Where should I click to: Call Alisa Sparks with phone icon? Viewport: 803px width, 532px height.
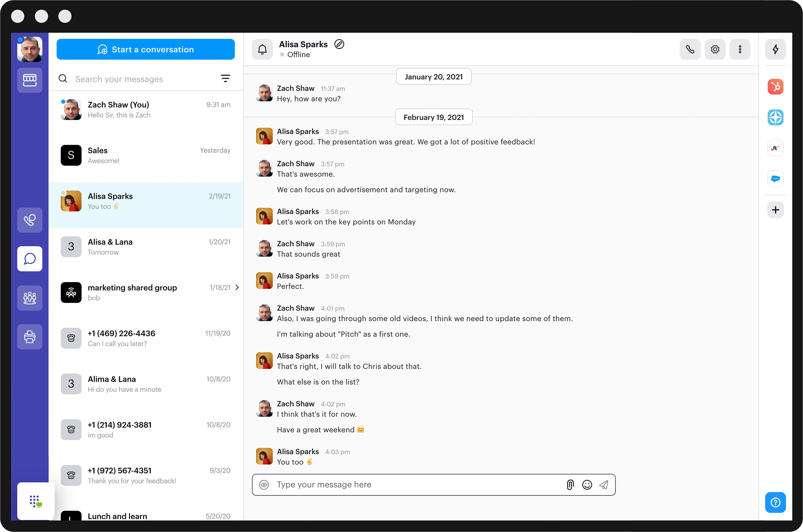690,49
